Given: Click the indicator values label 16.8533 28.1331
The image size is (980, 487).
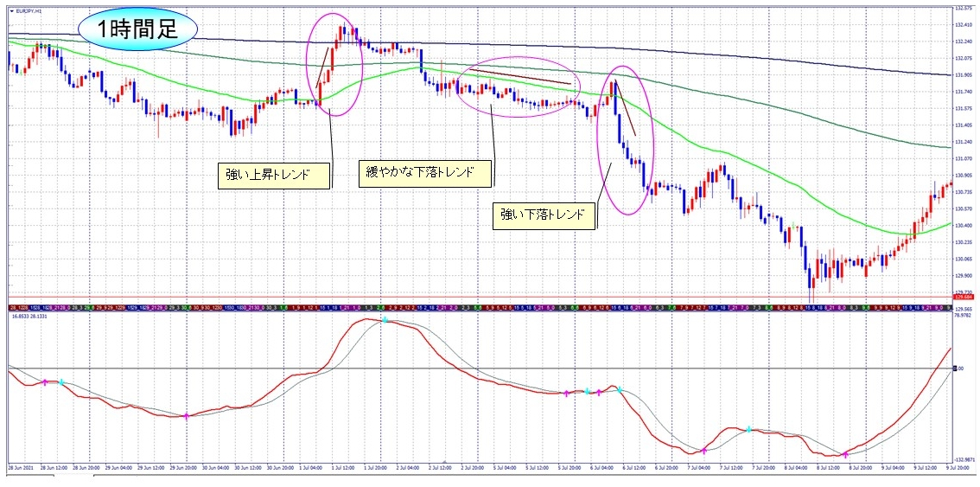Looking at the screenshot, I should tap(28, 317).
